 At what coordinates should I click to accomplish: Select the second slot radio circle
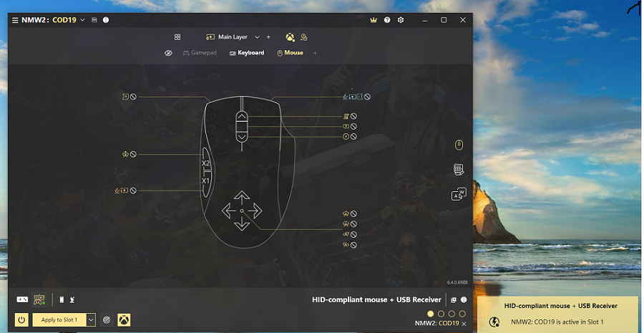[441, 314]
